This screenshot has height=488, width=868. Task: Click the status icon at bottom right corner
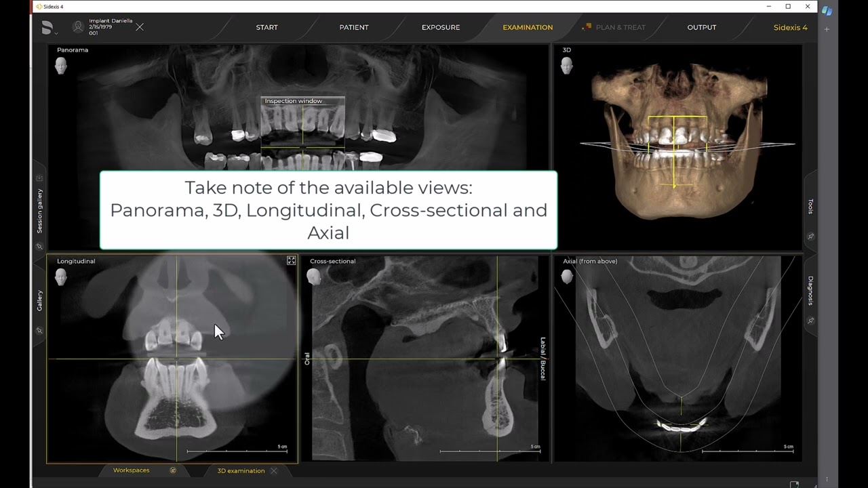[x=794, y=484]
